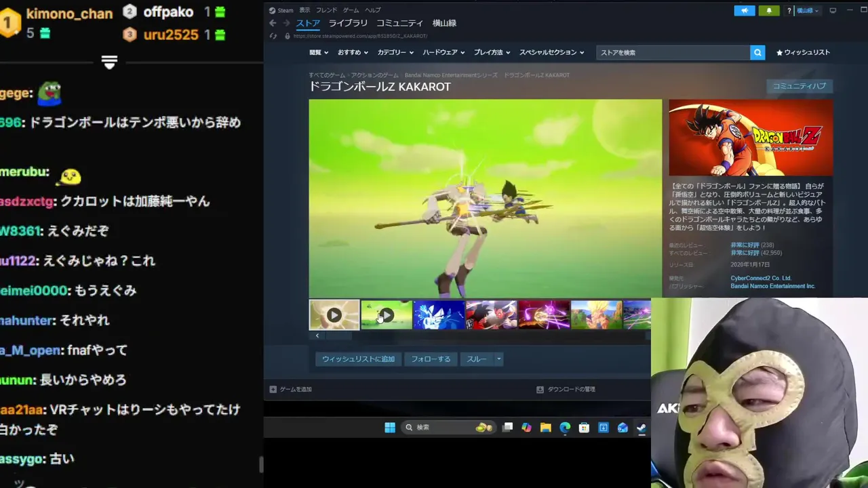Click the page reload icon beside the URL

[x=273, y=36]
